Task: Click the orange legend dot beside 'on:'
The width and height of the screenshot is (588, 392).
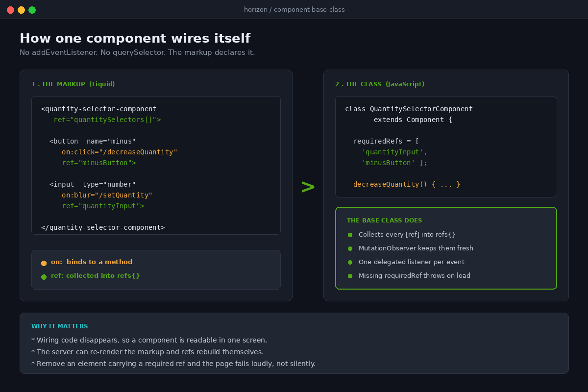Action: [44, 263]
